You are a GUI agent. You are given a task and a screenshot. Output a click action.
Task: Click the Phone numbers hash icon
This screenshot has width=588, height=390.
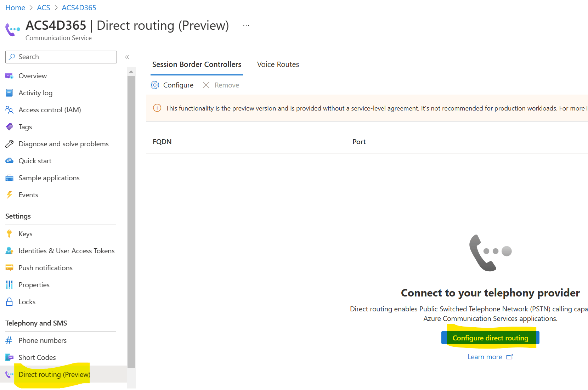click(9, 340)
